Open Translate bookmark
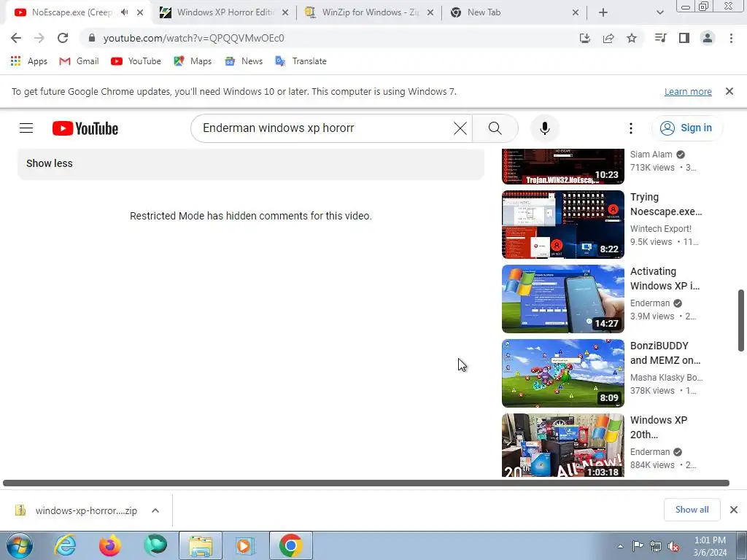This screenshot has height=560, width=747. point(301,61)
